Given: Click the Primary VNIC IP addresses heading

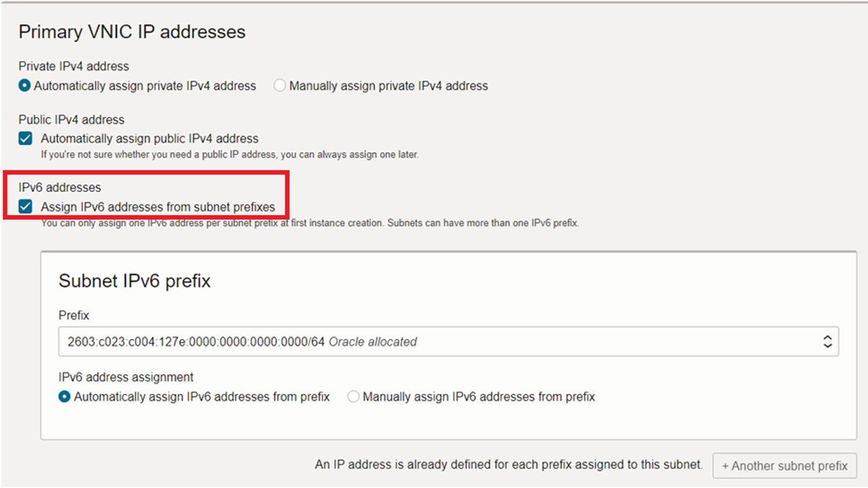Looking at the screenshot, I should coord(132,31).
